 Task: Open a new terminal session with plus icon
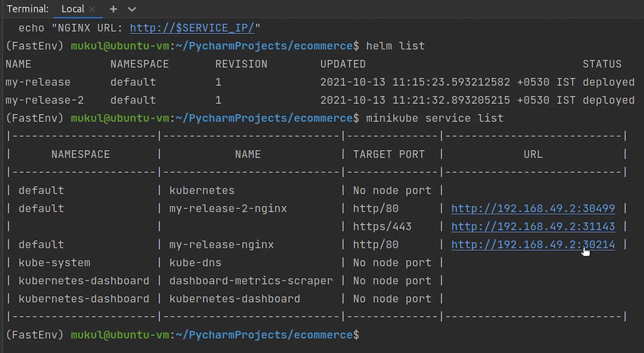(113, 9)
